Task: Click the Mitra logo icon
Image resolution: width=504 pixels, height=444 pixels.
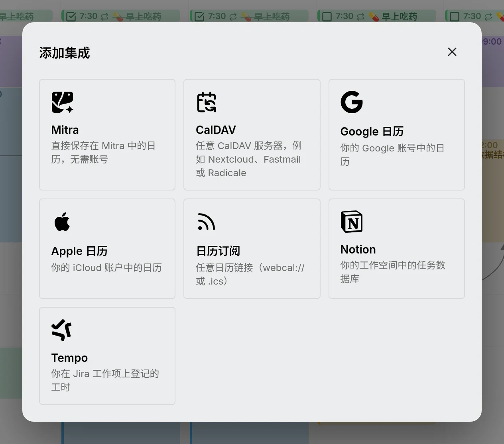Action: point(63,102)
